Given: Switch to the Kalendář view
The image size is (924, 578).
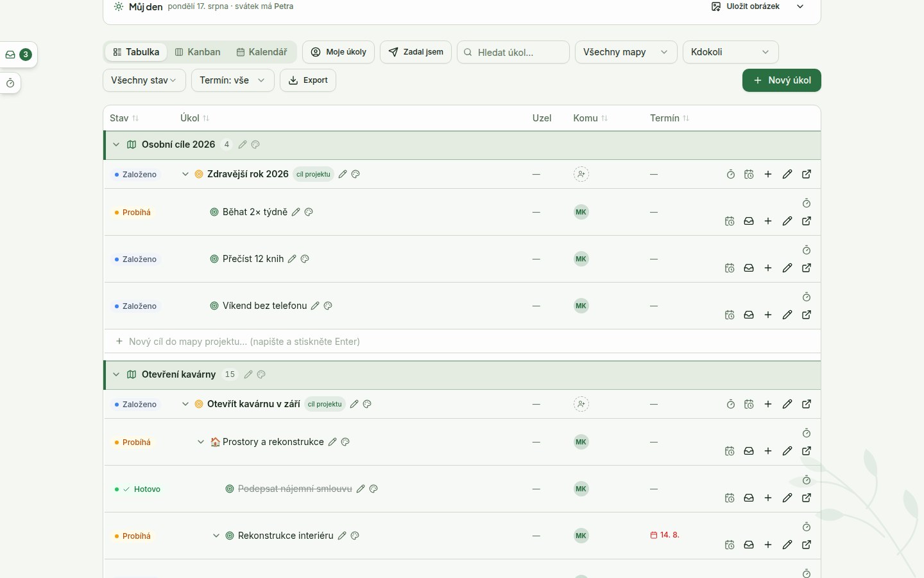Looking at the screenshot, I should 262,52.
